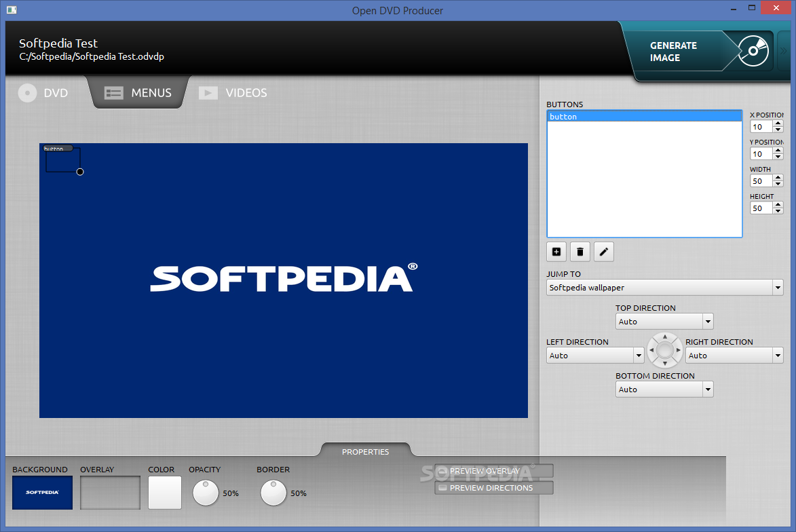The width and height of the screenshot is (796, 532).
Task: Click the trash icon to delete button
Action: pos(580,252)
